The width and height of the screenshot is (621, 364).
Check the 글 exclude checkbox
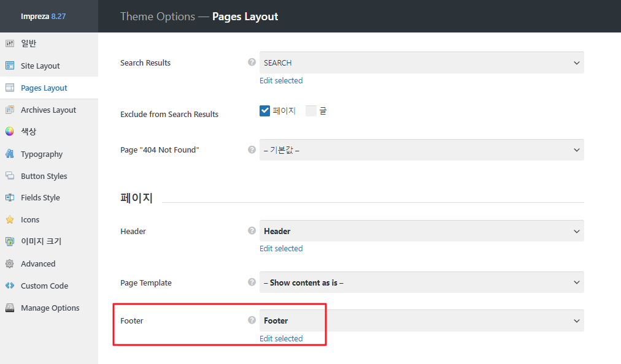click(311, 111)
